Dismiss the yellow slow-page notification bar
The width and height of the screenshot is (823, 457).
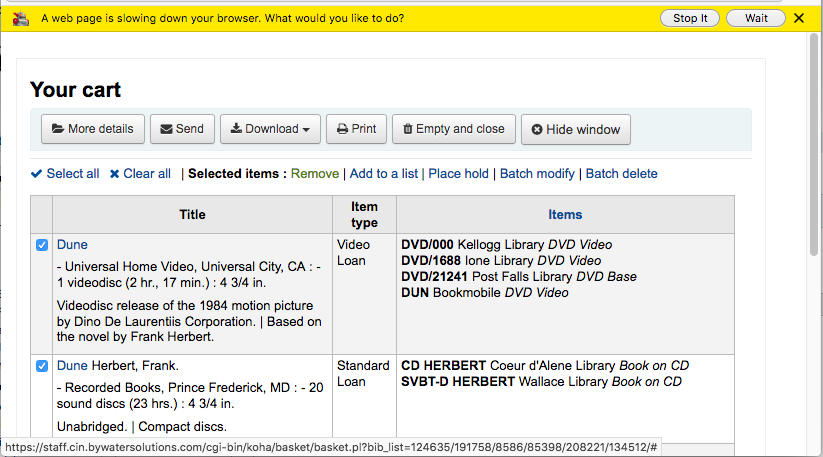tap(799, 18)
